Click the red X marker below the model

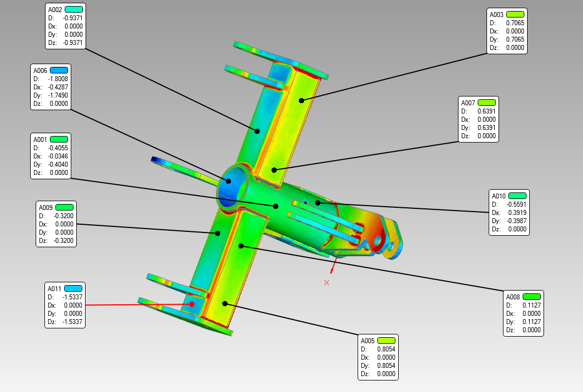point(327,282)
